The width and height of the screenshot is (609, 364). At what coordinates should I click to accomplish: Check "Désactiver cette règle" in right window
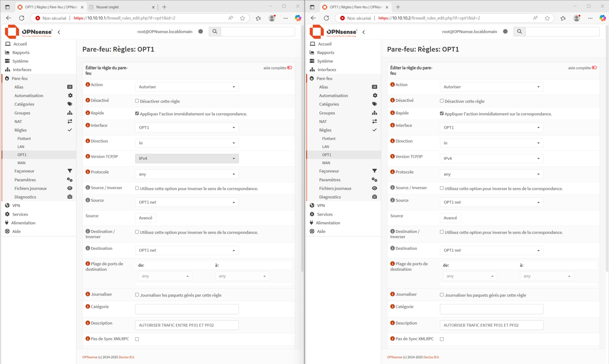point(442,101)
